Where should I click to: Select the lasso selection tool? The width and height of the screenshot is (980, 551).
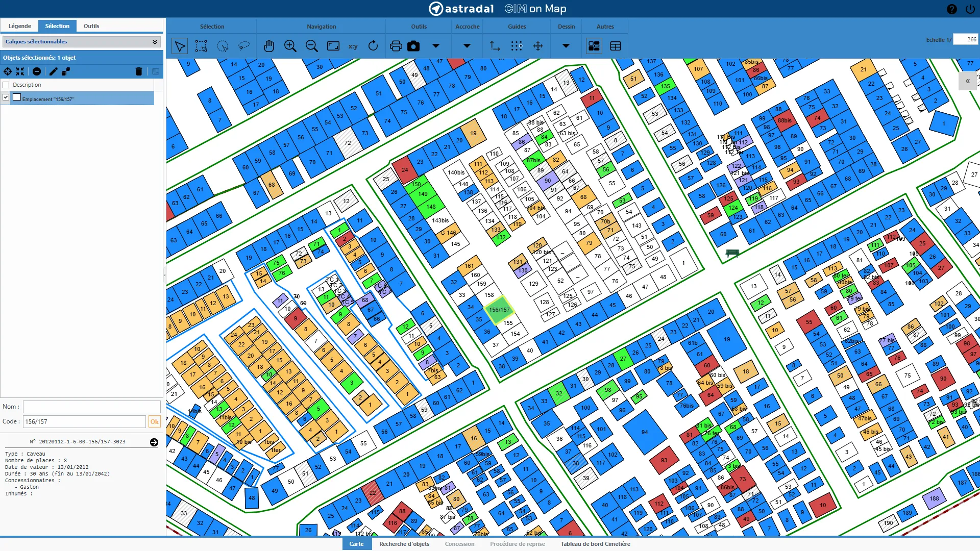(x=244, y=46)
